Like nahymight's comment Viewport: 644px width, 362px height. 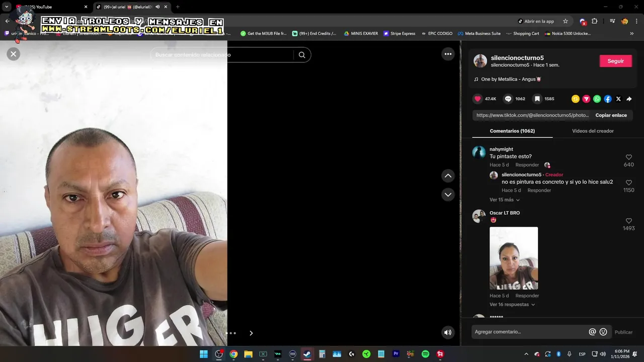click(628, 157)
